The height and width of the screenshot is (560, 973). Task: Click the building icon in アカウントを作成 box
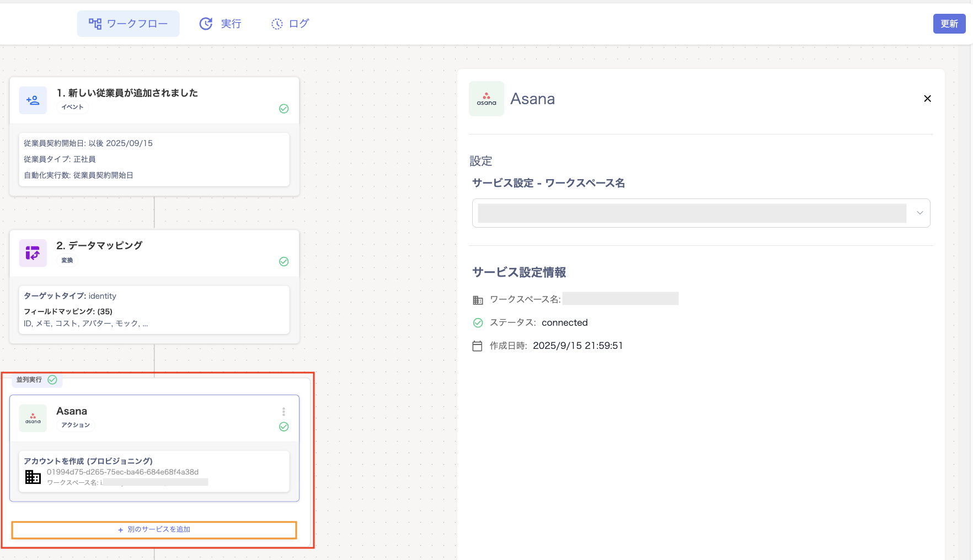[x=33, y=477]
